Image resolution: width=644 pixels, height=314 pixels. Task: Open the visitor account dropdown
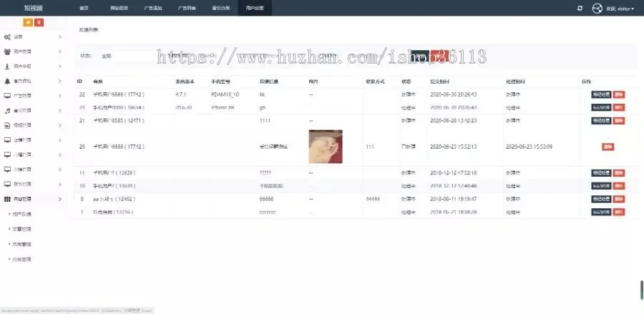click(x=620, y=9)
